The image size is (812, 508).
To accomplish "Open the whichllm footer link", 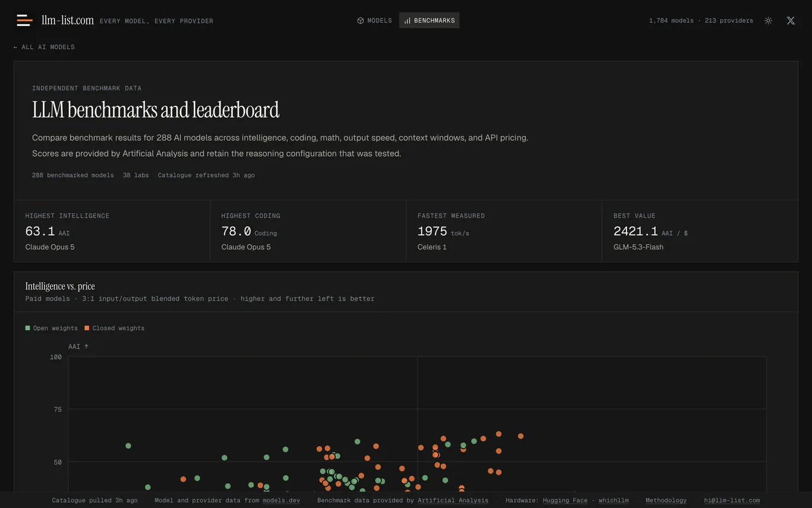I will 613,500.
